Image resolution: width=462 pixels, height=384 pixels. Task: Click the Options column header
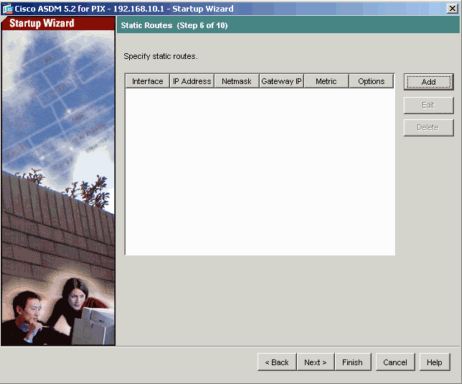pos(371,81)
